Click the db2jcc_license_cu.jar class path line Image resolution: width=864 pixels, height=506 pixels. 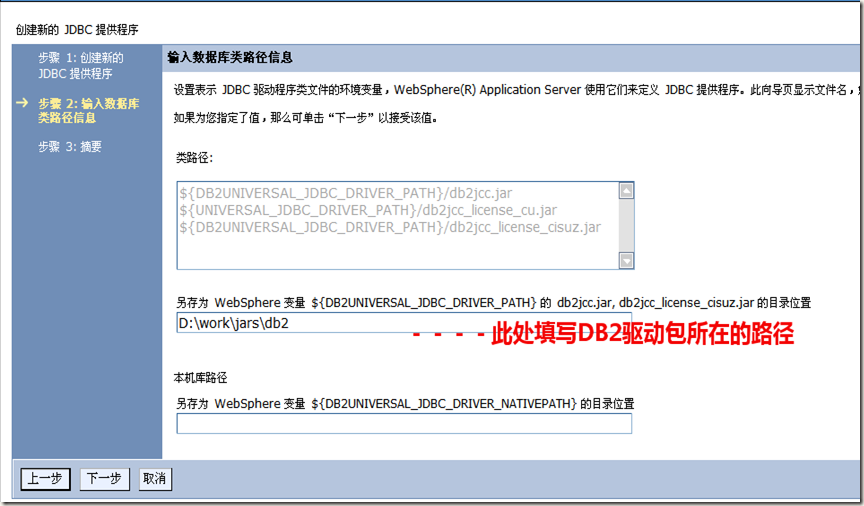(x=368, y=211)
